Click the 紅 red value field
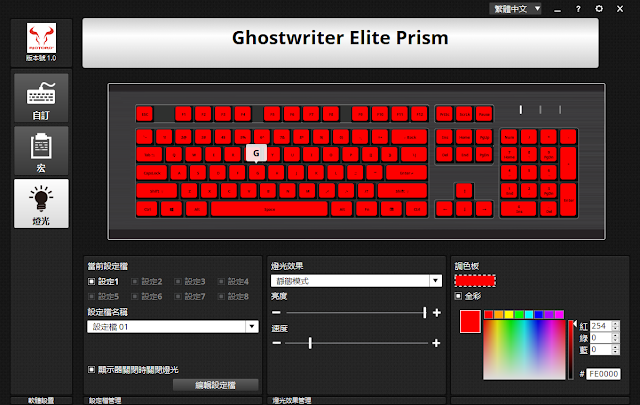 coord(601,326)
